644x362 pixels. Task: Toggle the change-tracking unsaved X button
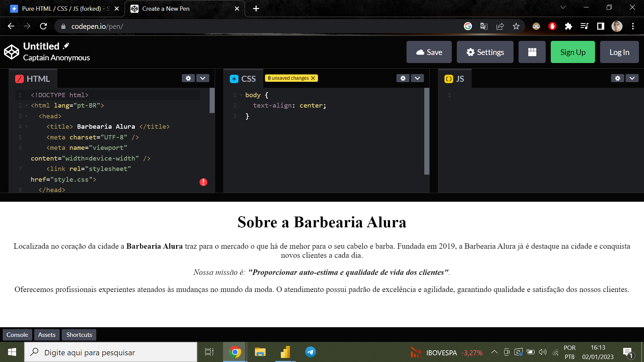pyautogui.click(x=313, y=78)
